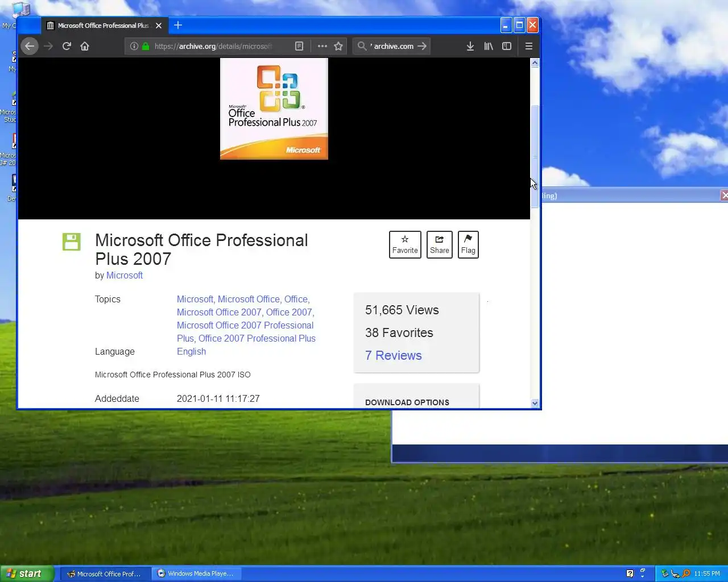The image size is (728, 582).
Task: Open the browser home page icon
Action: [85, 46]
